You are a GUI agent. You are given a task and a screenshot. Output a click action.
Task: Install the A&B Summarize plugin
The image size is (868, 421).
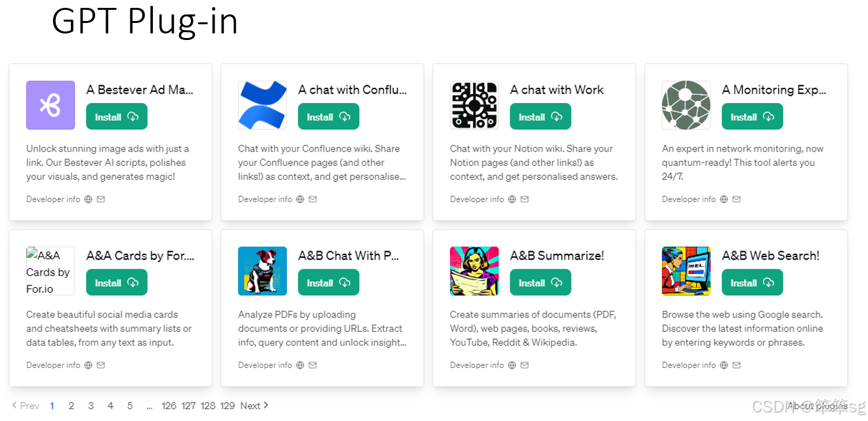pyautogui.click(x=540, y=283)
